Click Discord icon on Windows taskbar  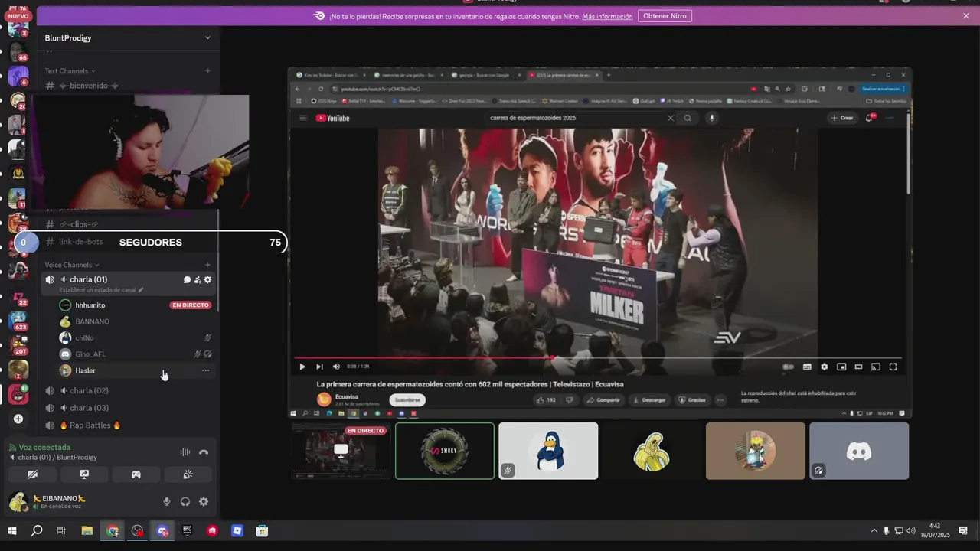click(x=162, y=530)
